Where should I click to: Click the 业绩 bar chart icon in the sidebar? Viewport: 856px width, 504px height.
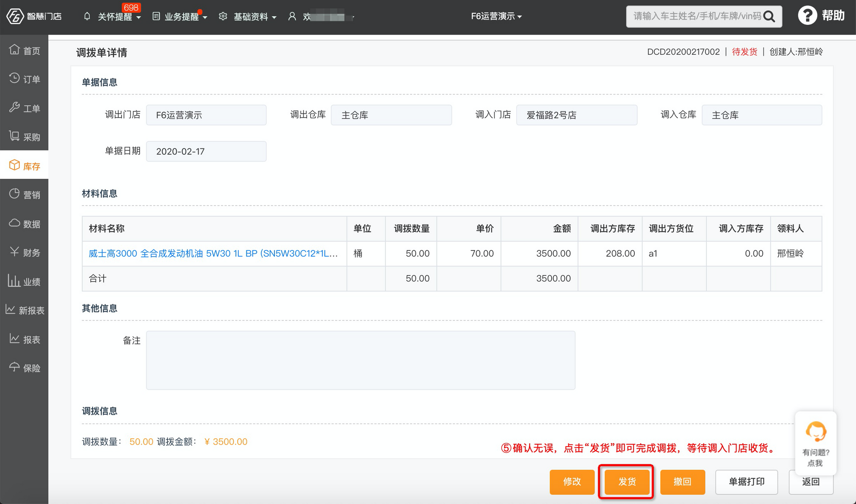pyautogui.click(x=14, y=281)
